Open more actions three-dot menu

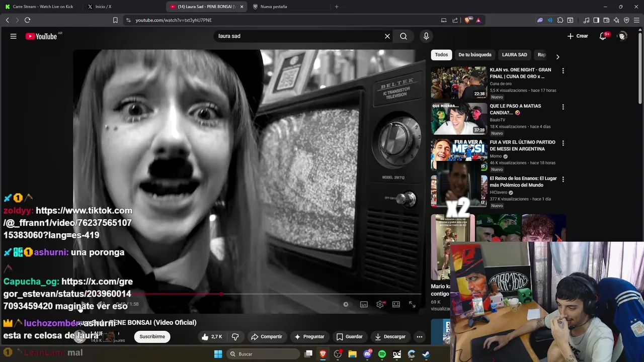pyautogui.click(x=419, y=336)
